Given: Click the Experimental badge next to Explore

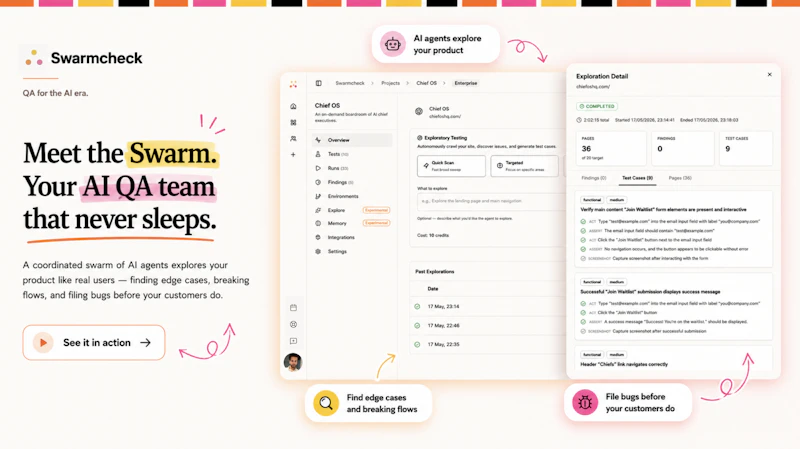Looking at the screenshot, I should (x=377, y=210).
